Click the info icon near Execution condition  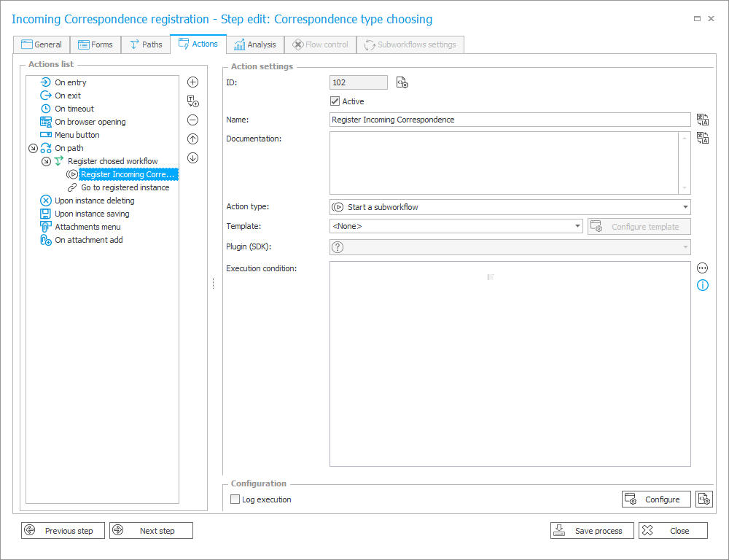click(x=702, y=285)
